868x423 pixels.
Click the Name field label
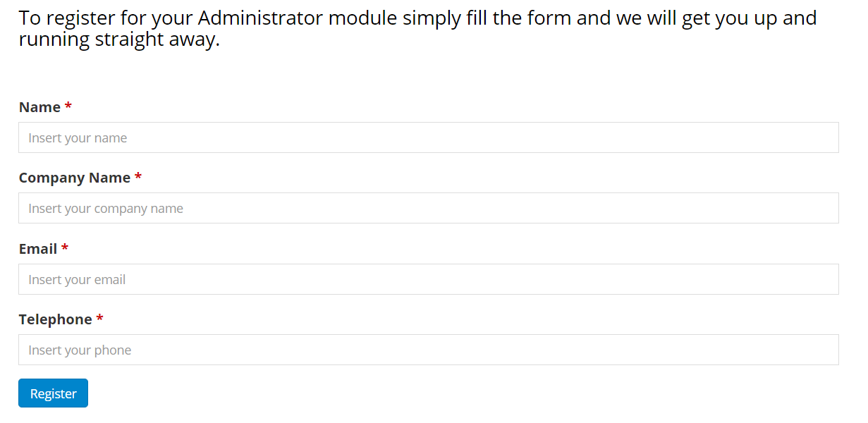(x=39, y=107)
